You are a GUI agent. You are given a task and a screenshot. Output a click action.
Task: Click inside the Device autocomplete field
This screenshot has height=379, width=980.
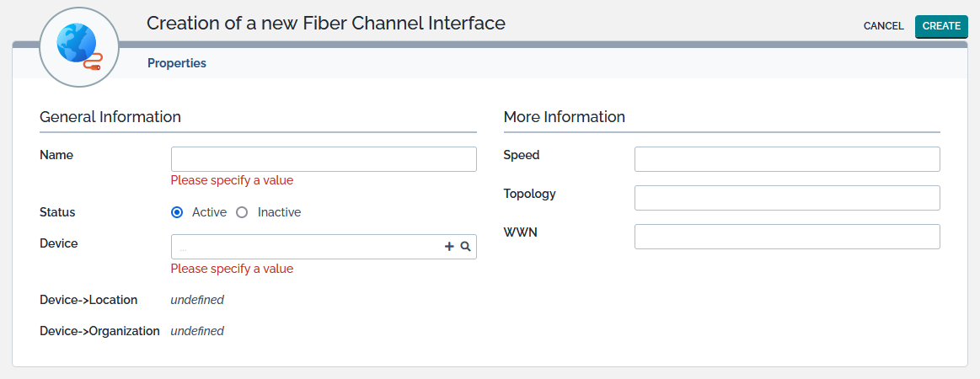pyautogui.click(x=307, y=247)
